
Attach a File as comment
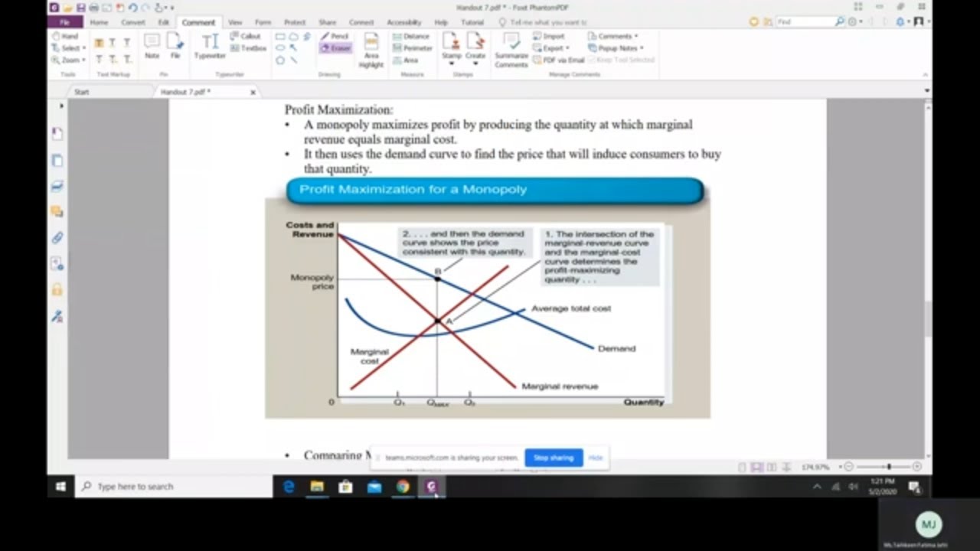point(175,46)
